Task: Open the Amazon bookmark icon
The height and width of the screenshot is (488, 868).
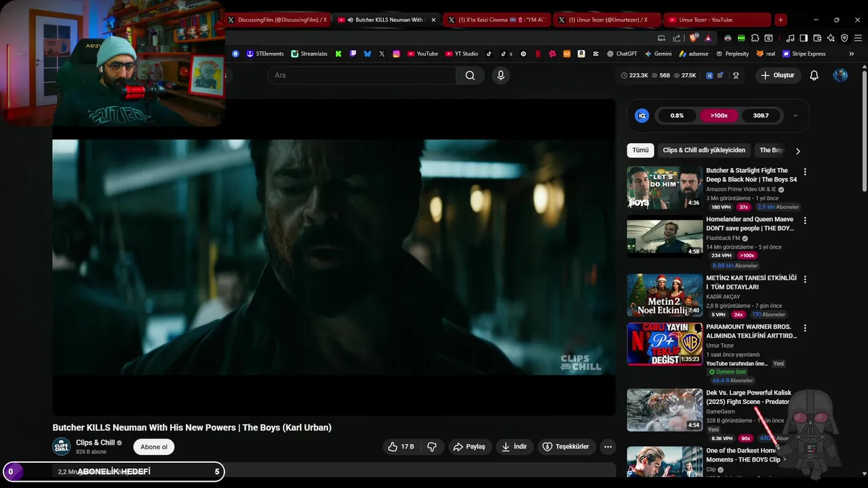Action: (581, 54)
